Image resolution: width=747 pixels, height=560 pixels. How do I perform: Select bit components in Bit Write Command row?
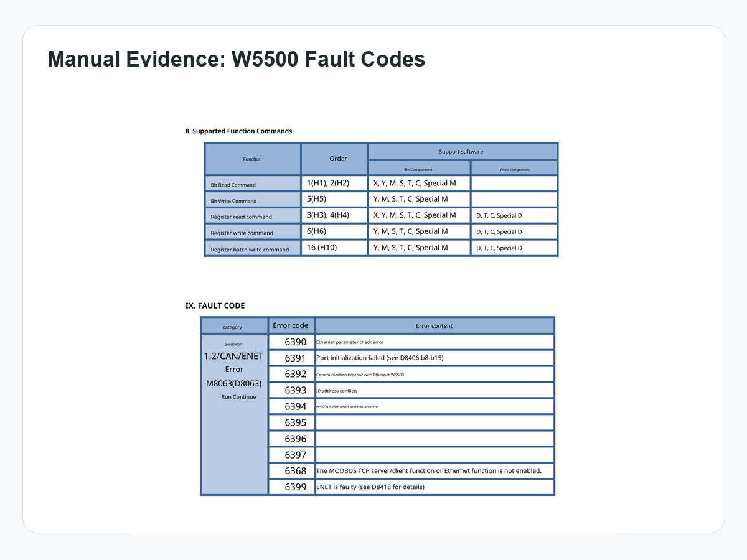410,199
